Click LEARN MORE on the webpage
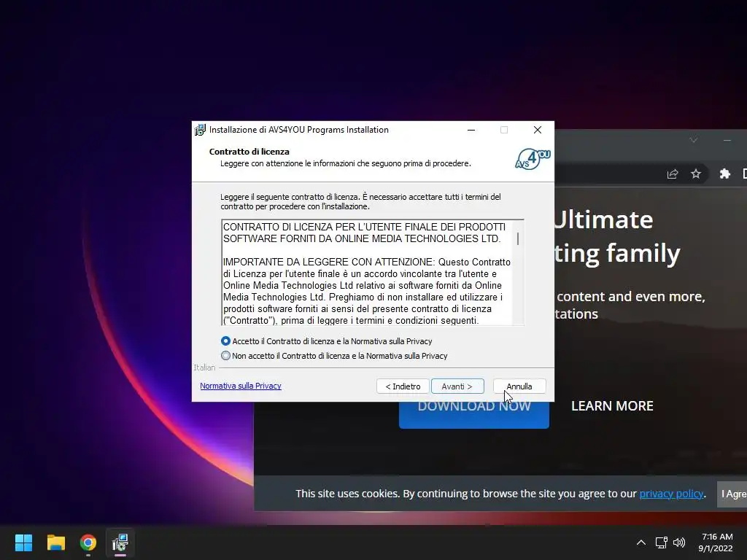747x560 pixels. (612, 405)
